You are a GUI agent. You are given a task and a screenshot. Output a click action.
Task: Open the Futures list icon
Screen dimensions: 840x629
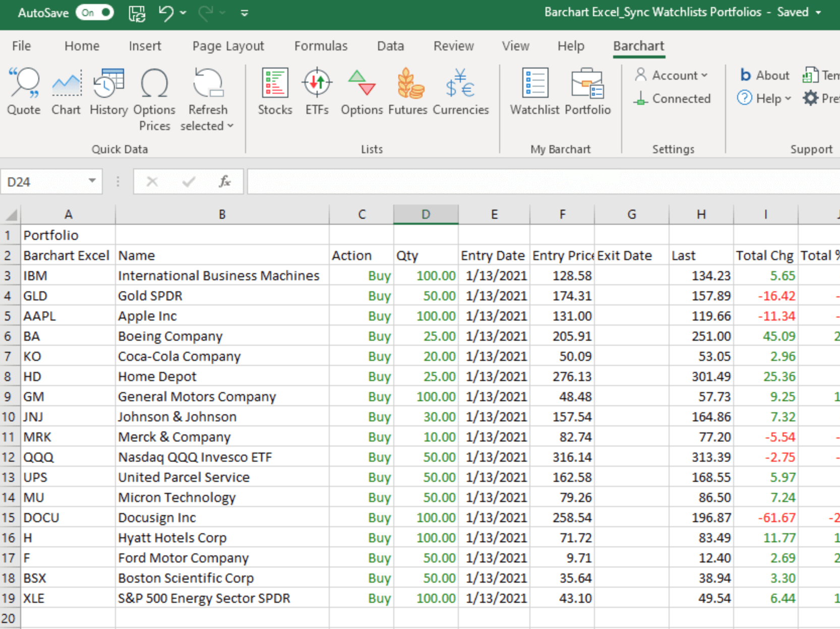pyautogui.click(x=408, y=92)
